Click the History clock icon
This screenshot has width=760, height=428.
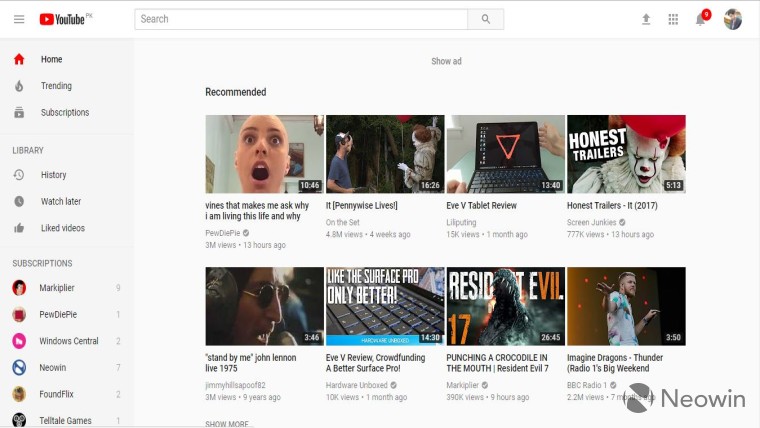tap(19, 174)
